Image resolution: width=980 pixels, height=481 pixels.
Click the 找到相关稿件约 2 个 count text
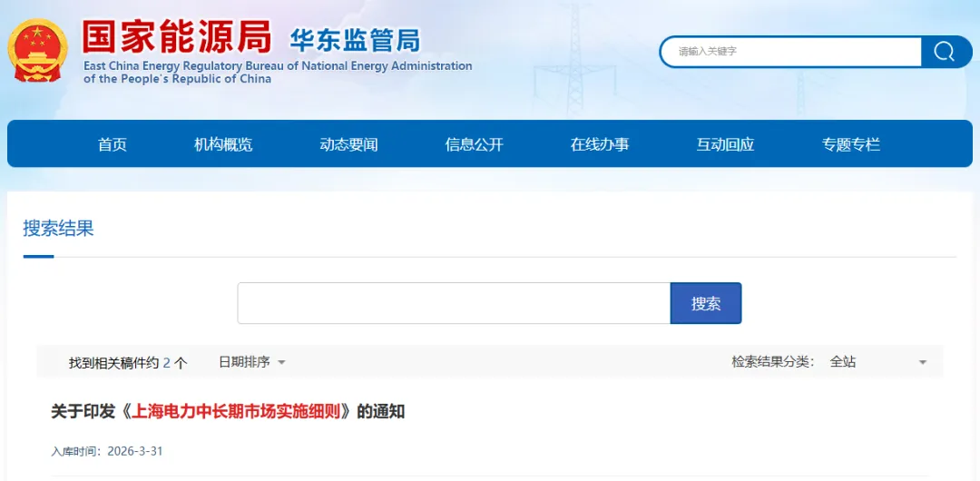tap(128, 363)
